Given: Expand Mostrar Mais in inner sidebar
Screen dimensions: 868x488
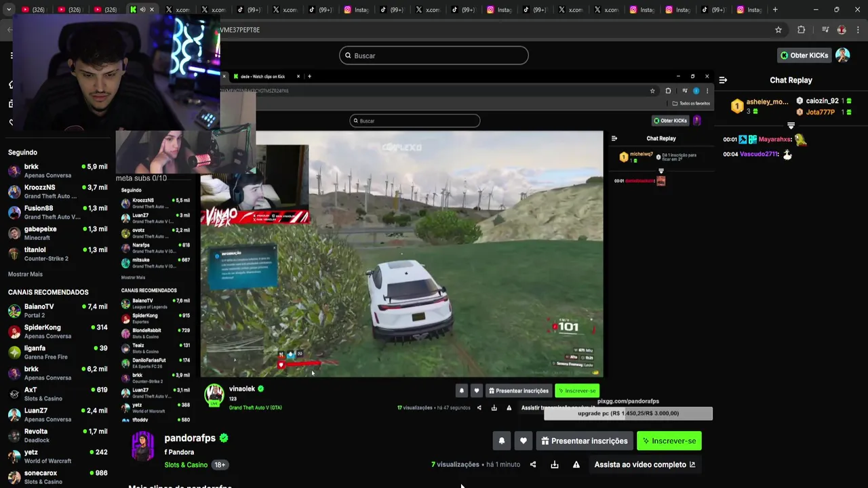Looking at the screenshot, I should [133, 278].
